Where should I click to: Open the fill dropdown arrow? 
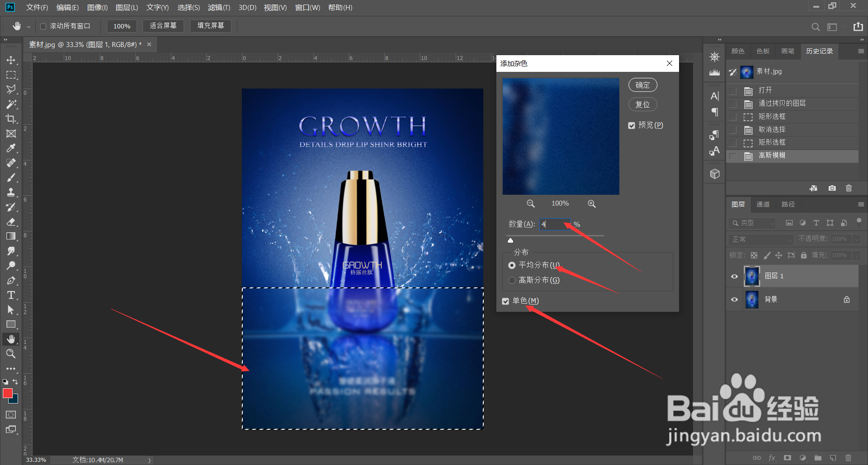tap(856, 255)
